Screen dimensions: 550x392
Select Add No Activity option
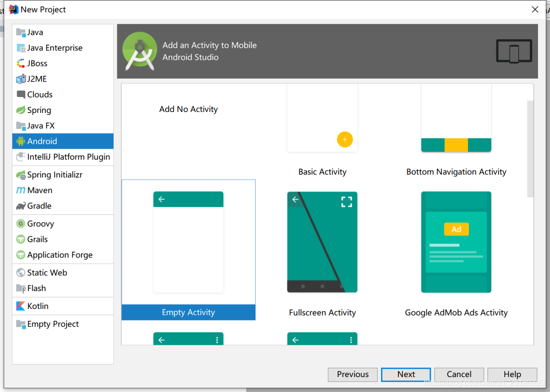tap(188, 109)
